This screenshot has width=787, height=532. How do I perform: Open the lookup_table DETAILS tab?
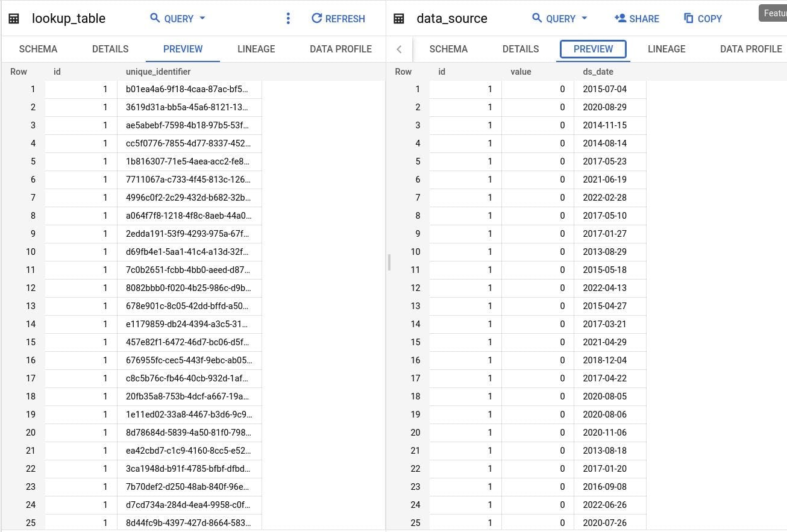point(110,49)
